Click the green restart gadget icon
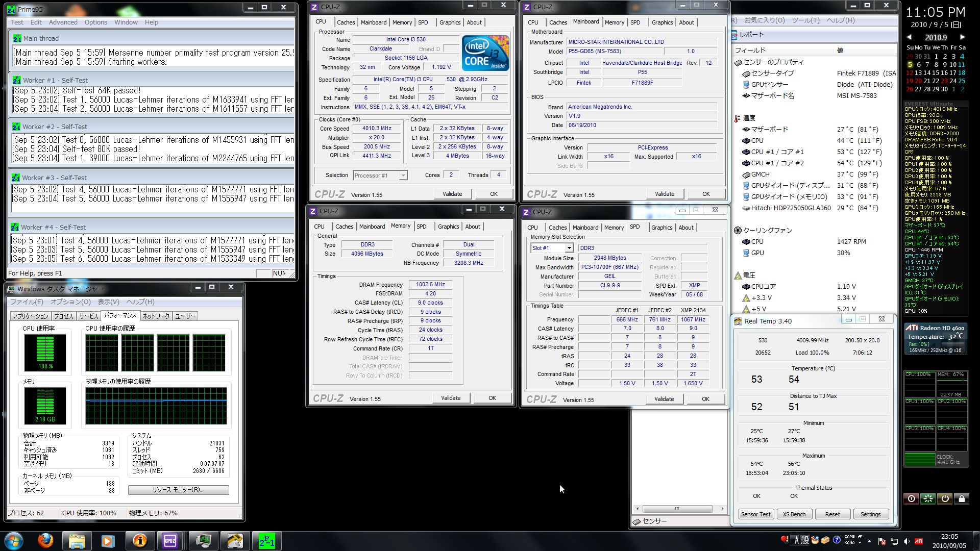This screenshot has width=980, height=551. click(928, 498)
